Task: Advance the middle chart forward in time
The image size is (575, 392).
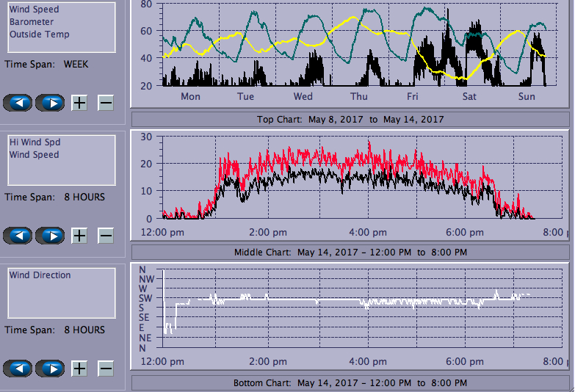Action: pyautogui.click(x=51, y=236)
